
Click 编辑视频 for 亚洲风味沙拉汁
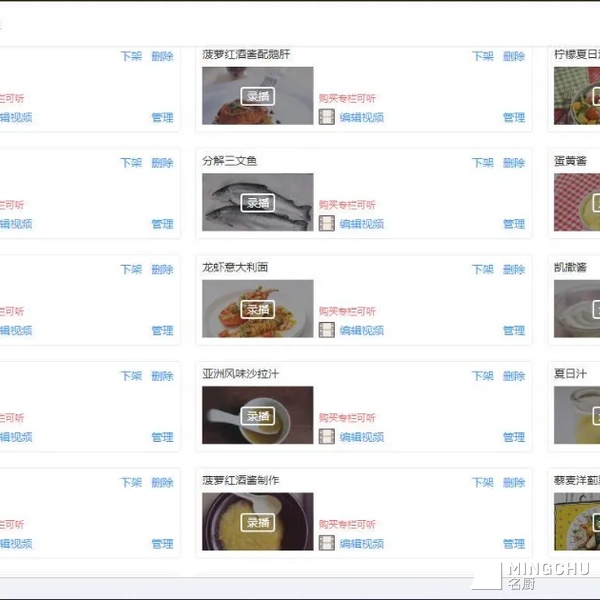(x=362, y=437)
